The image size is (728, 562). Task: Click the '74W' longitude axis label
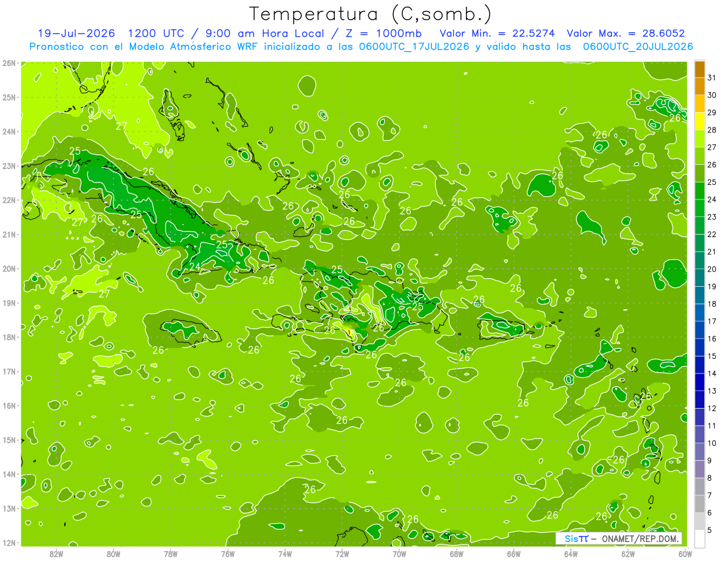[285, 554]
